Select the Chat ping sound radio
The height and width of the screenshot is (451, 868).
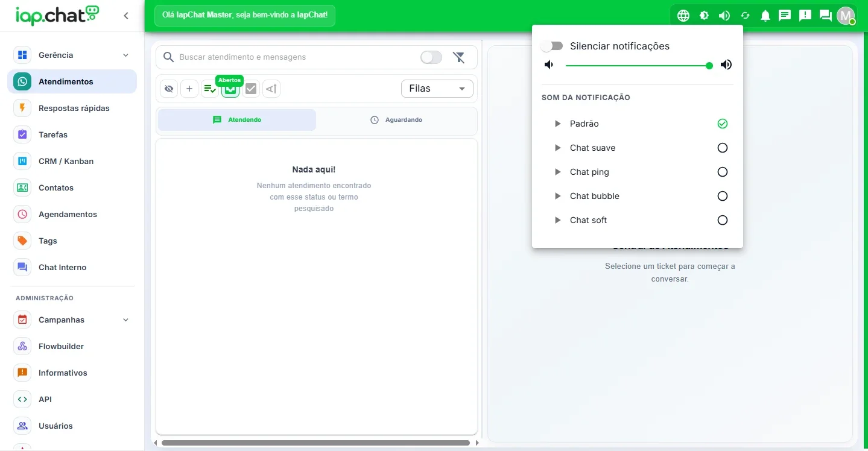[723, 172]
